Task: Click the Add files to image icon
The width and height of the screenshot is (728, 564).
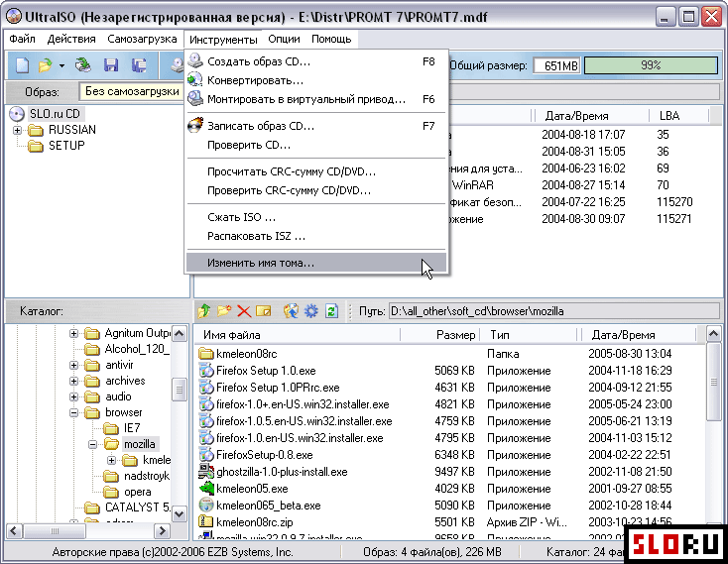Action: pos(292,311)
